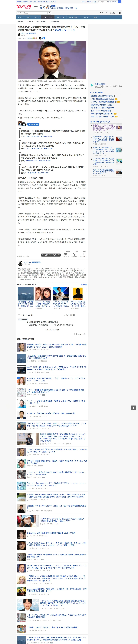The height and width of the screenshot is (644, 138).
Task: Select the 有料 tab
Action: pyautogui.click(x=95, y=17)
